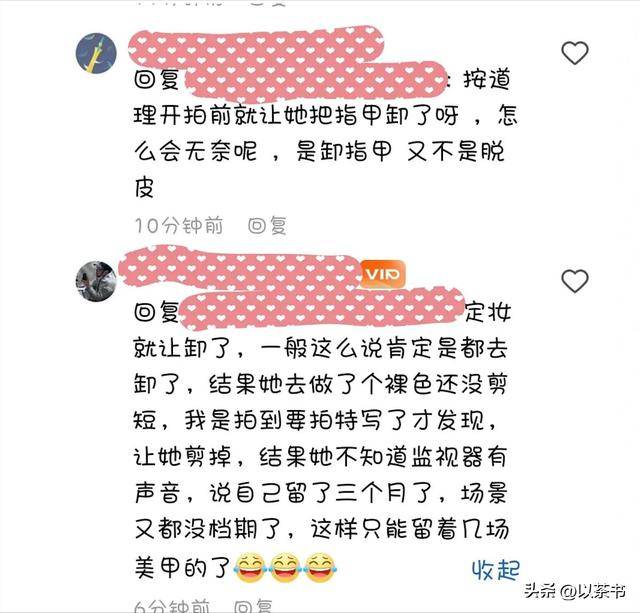Open the replied-to user before 定妆
The height and width of the screenshot is (613, 640).
(x=322, y=309)
